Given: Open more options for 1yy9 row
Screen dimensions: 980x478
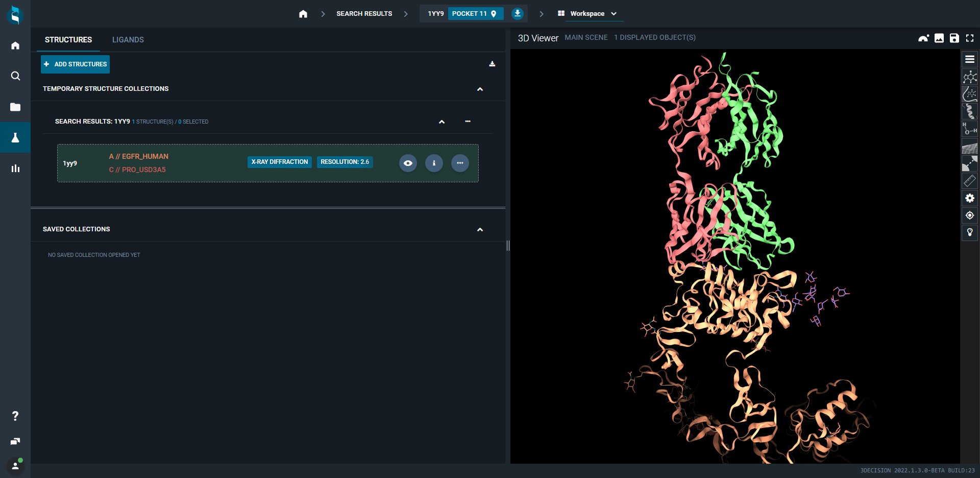Looking at the screenshot, I should (460, 163).
